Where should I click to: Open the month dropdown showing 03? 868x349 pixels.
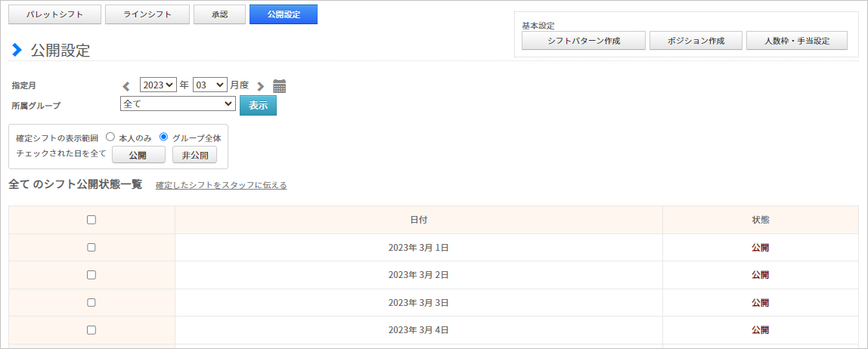pyautogui.click(x=209, y=85)
